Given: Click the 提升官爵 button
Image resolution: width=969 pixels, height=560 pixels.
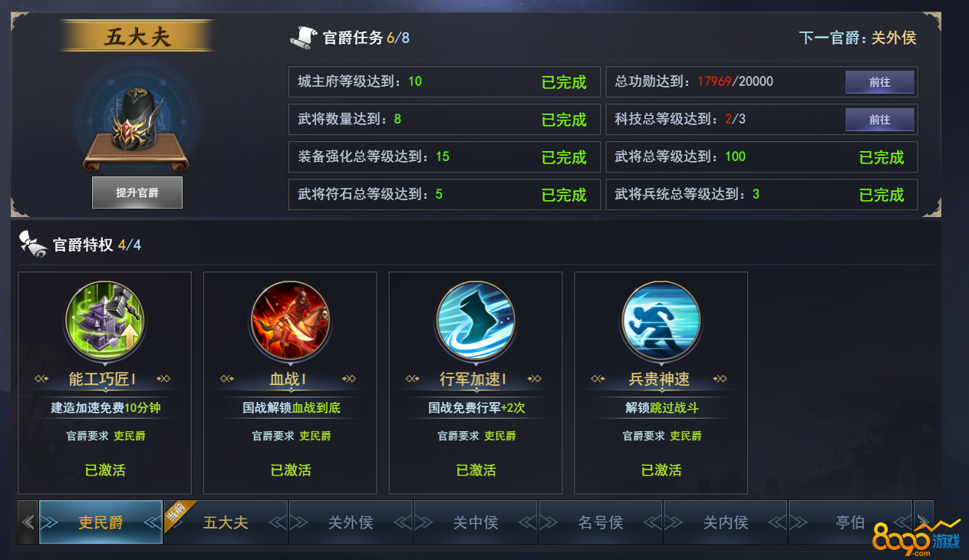Looking at the screenshot, I should [x=137, y=193].
